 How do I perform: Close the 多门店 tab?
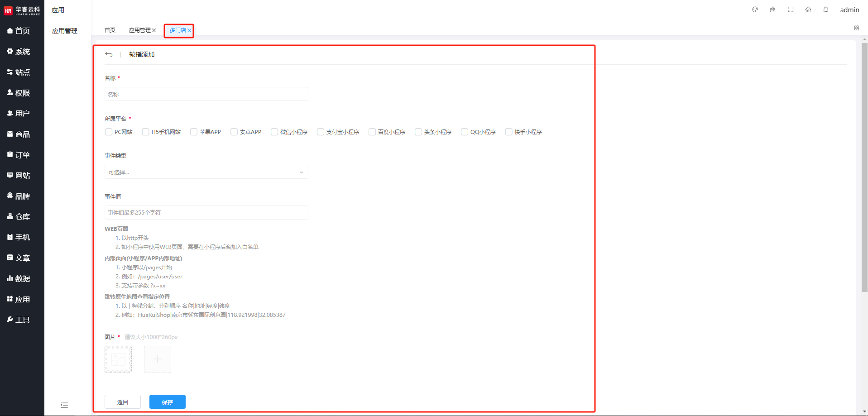click(x=189, y=30)
